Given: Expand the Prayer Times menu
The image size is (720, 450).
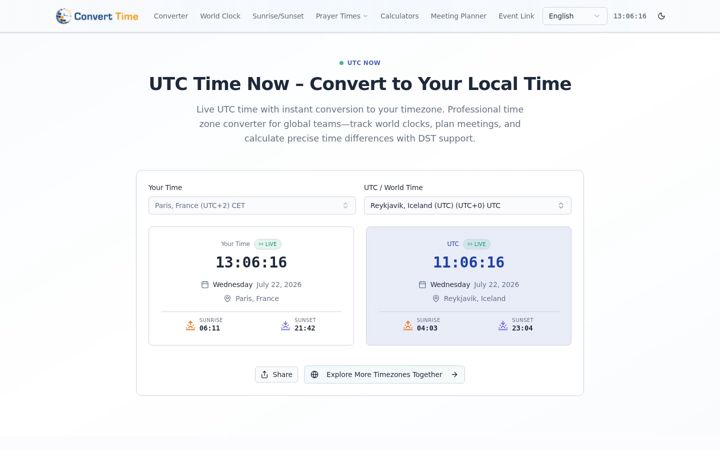Looking at the screenshot, I should click(x=341, y=16).
